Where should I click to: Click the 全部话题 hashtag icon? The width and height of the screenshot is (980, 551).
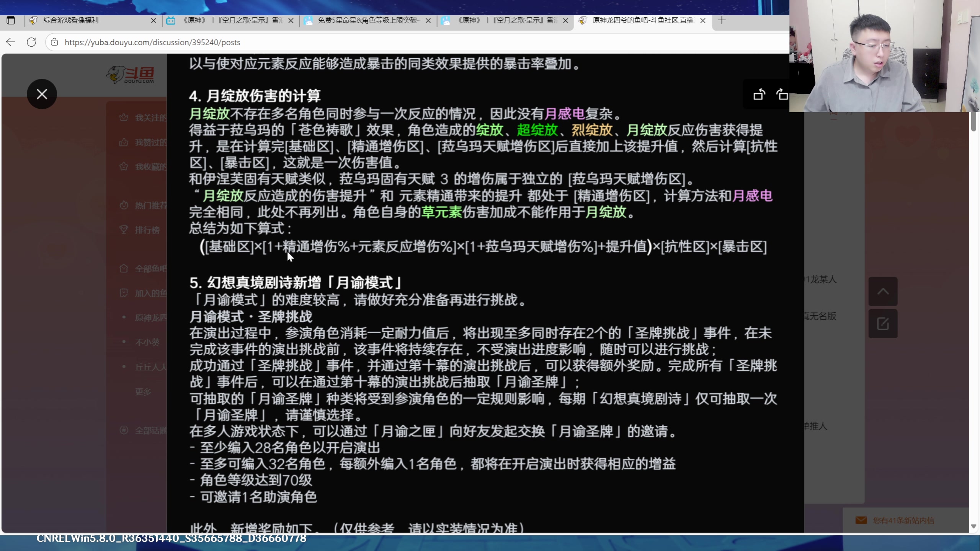[124, 430]
